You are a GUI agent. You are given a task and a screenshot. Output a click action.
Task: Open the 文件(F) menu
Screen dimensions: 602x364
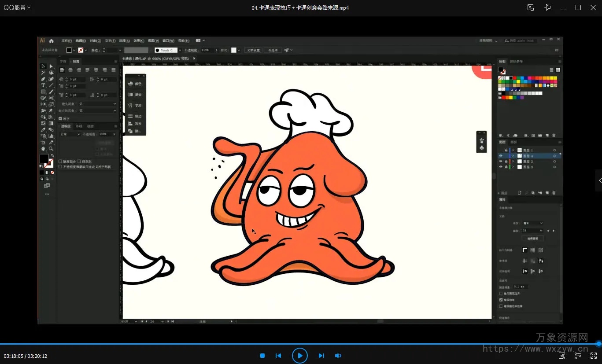pos(66,40)
